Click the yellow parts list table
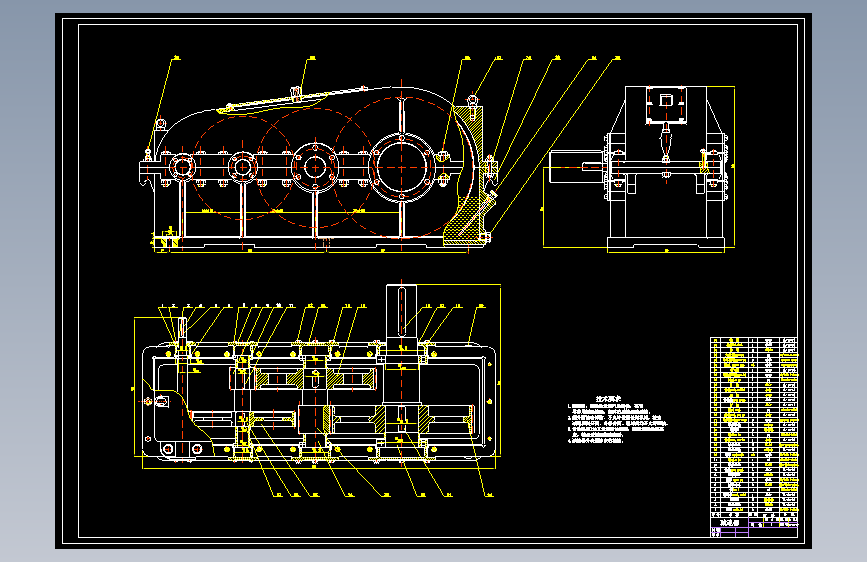This screenshot has width=867, height=562. (754, 425)
